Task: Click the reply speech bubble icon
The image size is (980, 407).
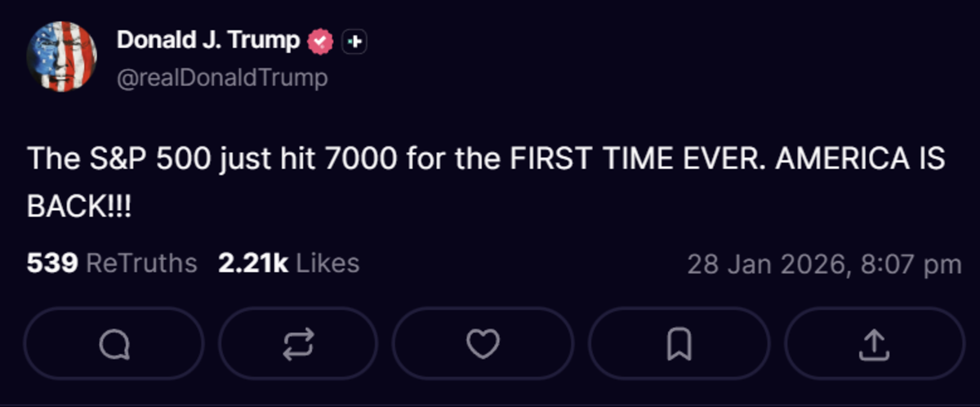Action: [x=114, y=345]
